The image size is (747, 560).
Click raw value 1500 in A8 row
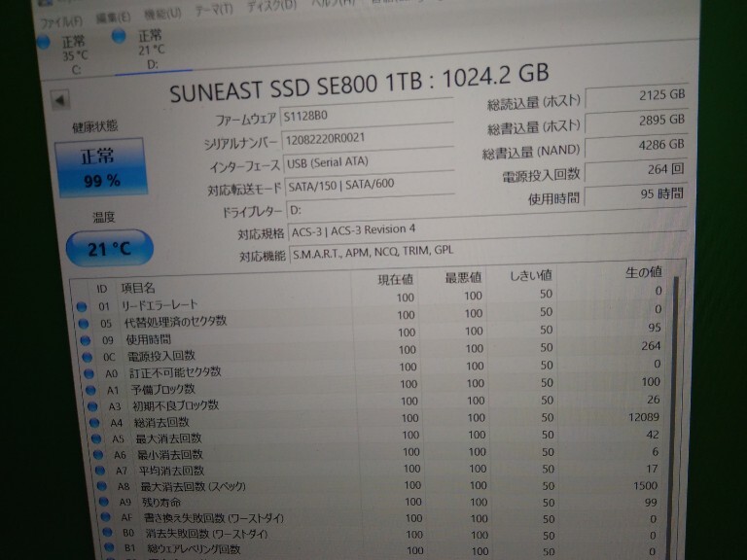pos(645,486)
